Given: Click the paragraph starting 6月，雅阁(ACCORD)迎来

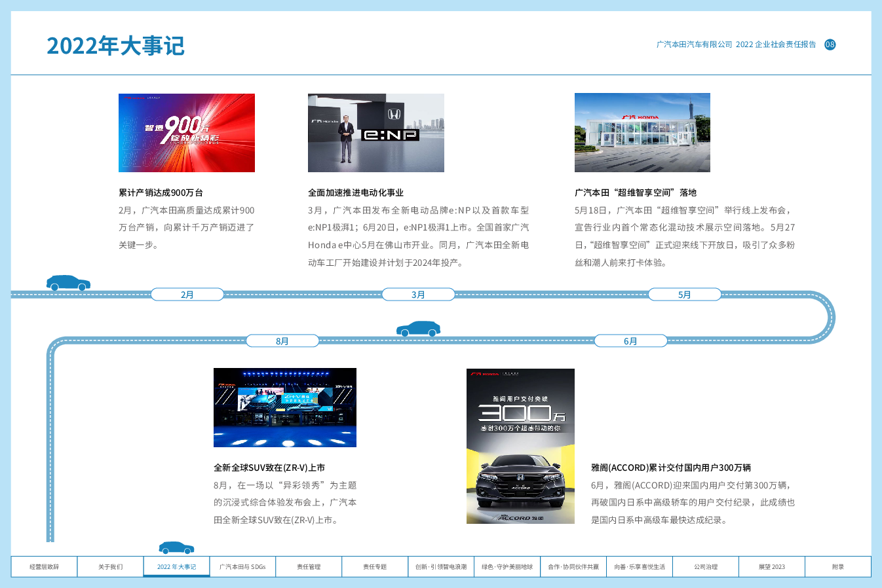Looking at the screenshot, I should [x=693, y=503].
